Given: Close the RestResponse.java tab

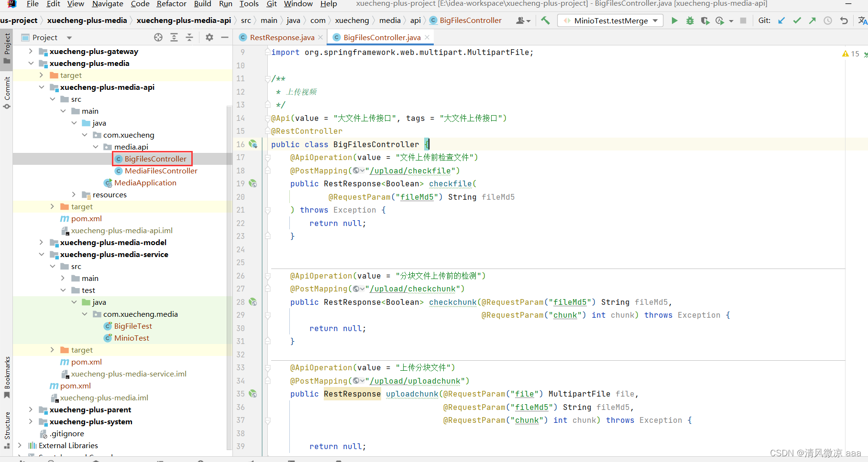Looking at the screenshot, I should (x=320, y=37).
